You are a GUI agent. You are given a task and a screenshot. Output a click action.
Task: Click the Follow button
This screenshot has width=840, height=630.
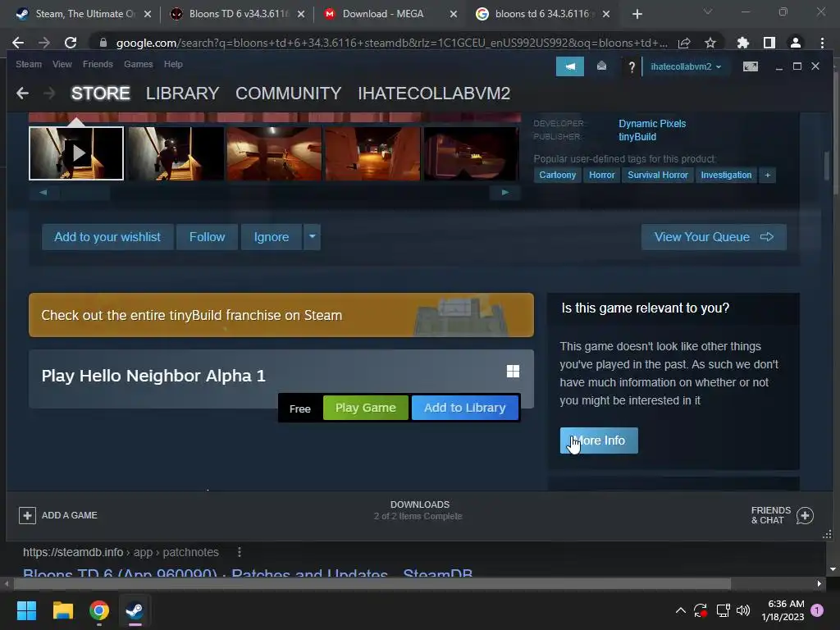[x=207, y=237]
